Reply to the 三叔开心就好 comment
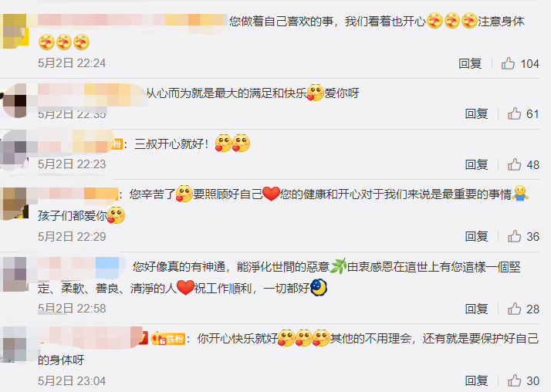This screenshot has width=551, height=392. point(476,164)
